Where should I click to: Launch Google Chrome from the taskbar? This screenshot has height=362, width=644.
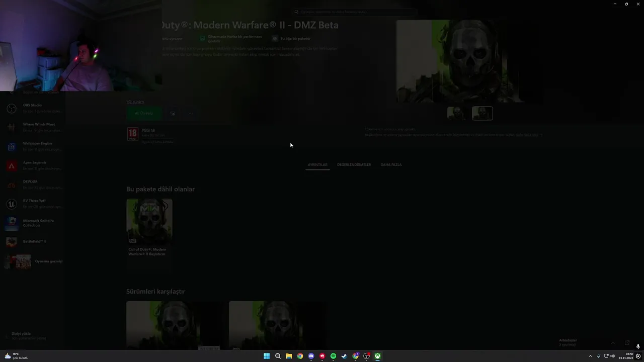click(300, 356)
